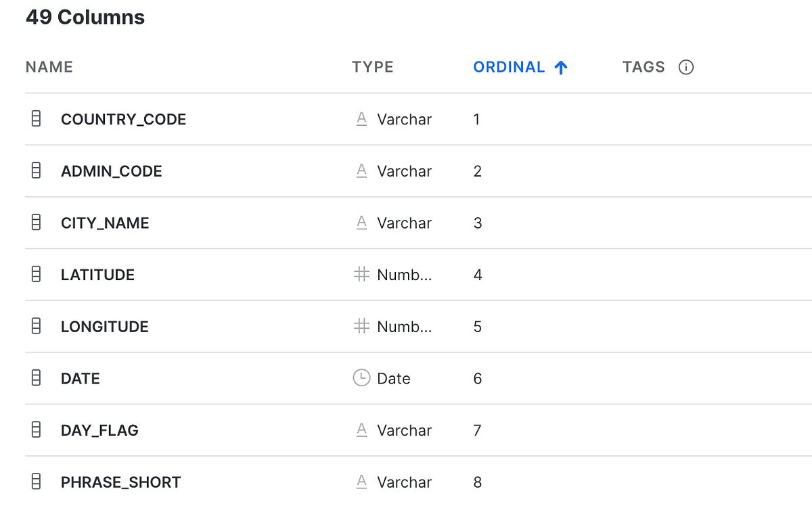Viewport: 812px width, 506px height.
Task: Expand the DATE column row
Action: (x=80, y=378)
